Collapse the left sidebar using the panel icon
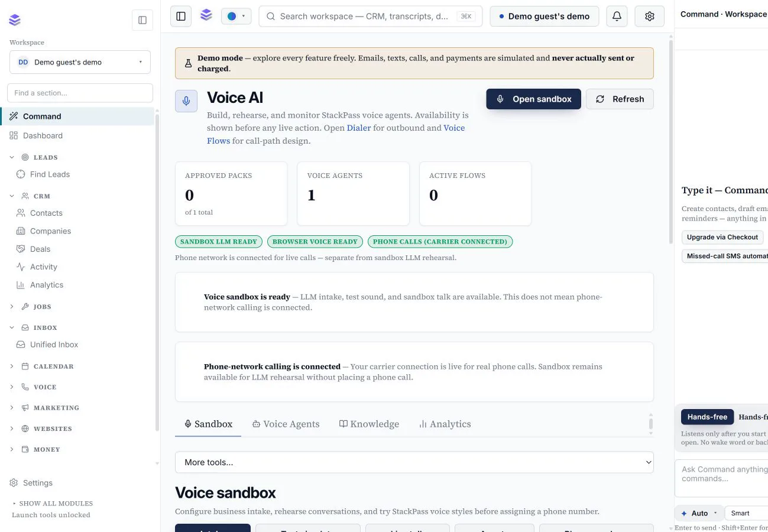 click(142, 20)
